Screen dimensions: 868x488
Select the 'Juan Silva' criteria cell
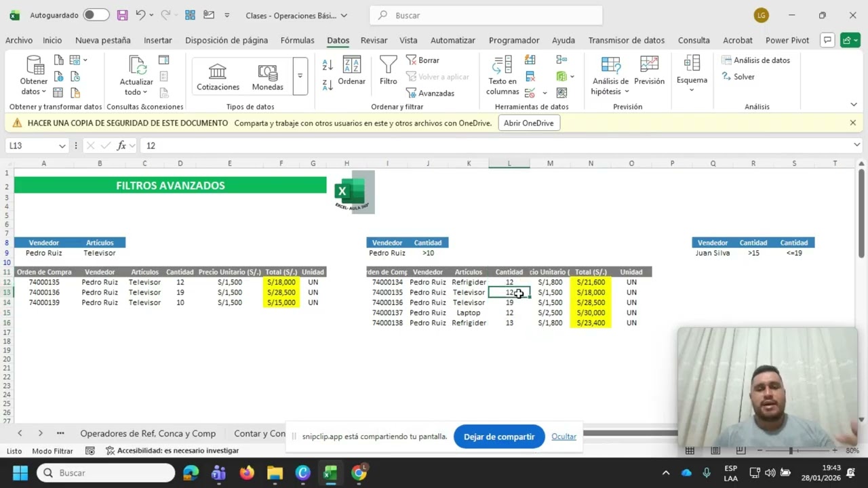tap(713, 253)
